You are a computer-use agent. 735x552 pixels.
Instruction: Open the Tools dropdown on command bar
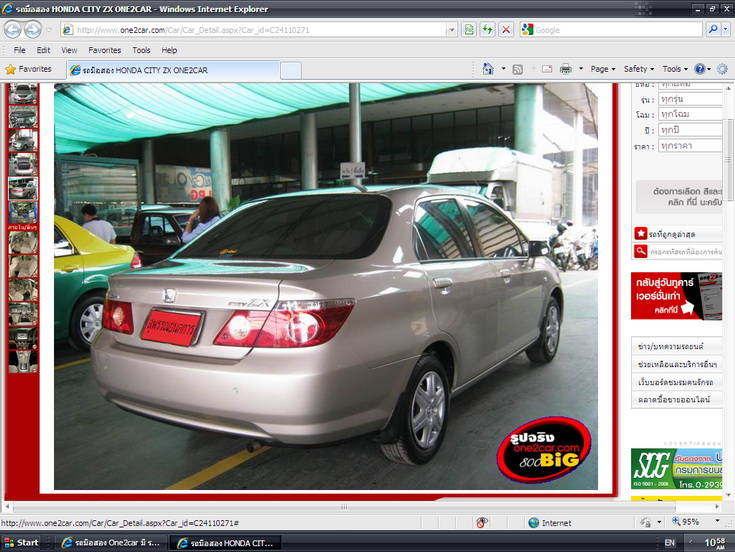[x=674, y=69]
